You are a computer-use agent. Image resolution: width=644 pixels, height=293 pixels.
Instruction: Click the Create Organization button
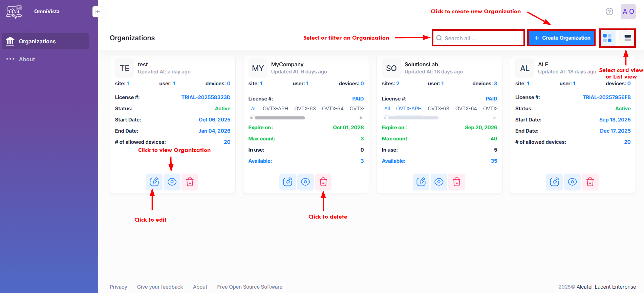tap(562, 38)
